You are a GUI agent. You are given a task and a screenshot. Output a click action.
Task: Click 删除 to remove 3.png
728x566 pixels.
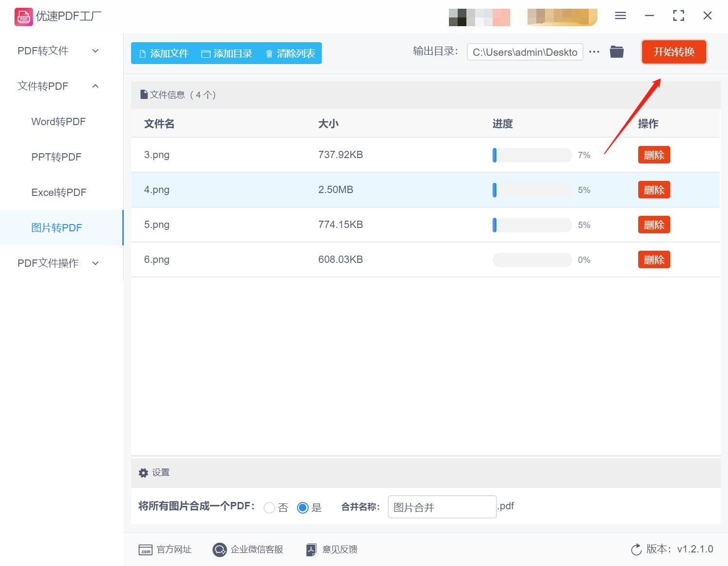coord(654,155)
